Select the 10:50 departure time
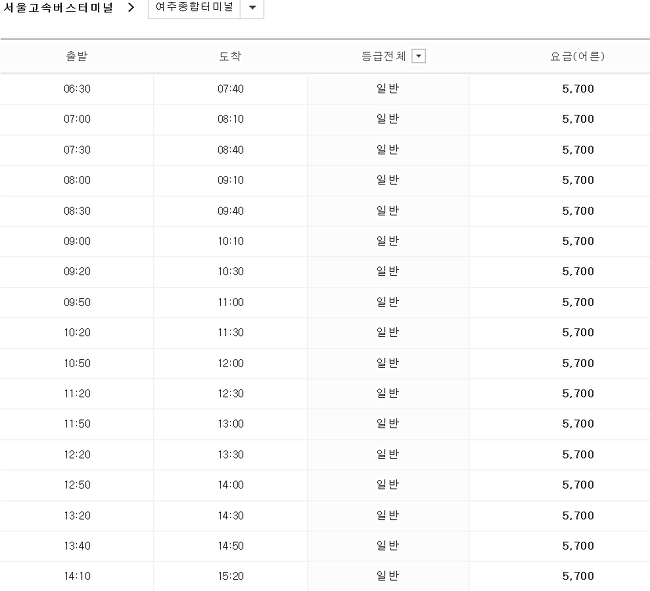Image resolution: width=650 pixels, height=591 pixels. 77,363
